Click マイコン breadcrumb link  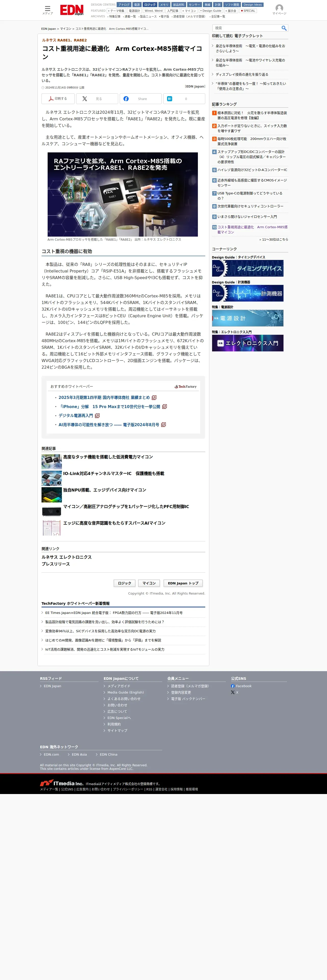click(65, 29)
